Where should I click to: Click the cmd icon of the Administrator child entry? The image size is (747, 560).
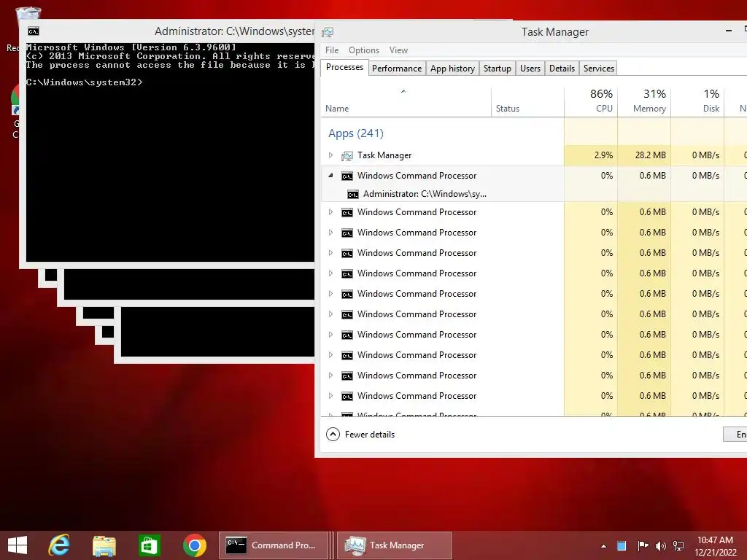(x=352, y=194)
